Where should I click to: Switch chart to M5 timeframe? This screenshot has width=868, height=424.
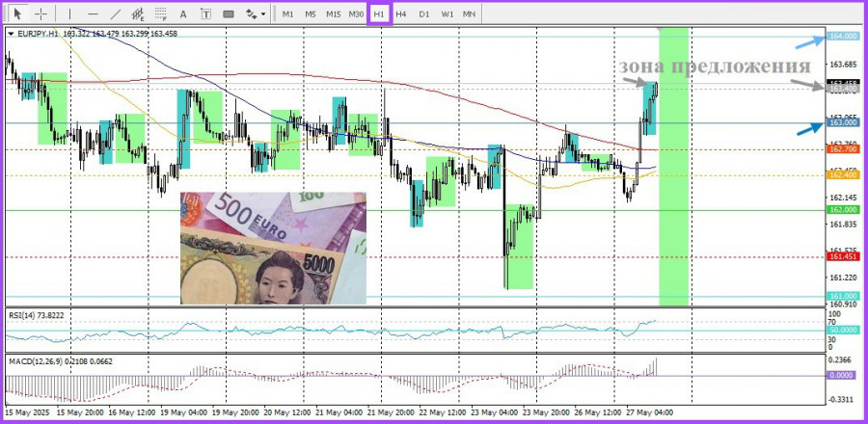coord(311,13)
